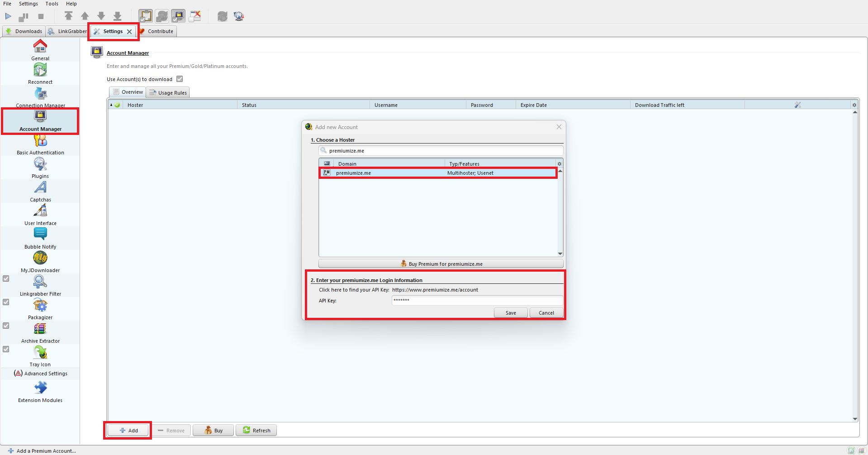Open My.JDownloader settings
The image size is (868, 455).
(x=40, y=263)
